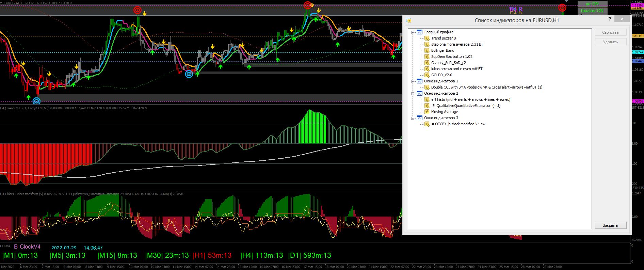Click the Окно индикатора 3 chart icon
Screen dimensions: 644x270
[420, 118]
